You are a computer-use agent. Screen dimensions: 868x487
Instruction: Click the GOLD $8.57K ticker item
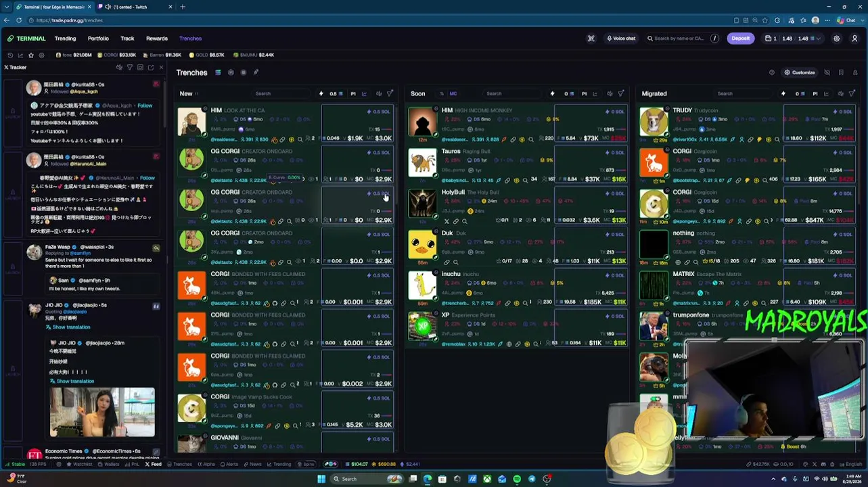[x=206, y=55]
